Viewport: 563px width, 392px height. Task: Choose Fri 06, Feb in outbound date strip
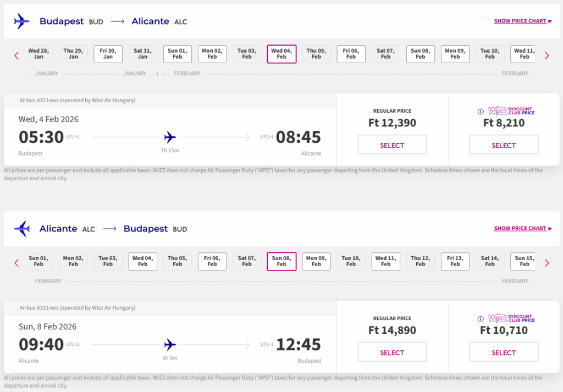click(351, 54)
